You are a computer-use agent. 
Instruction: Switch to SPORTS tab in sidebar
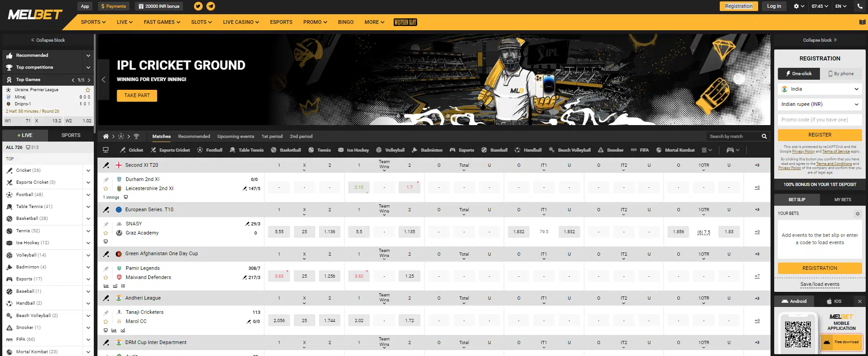[x=71, y=135]
